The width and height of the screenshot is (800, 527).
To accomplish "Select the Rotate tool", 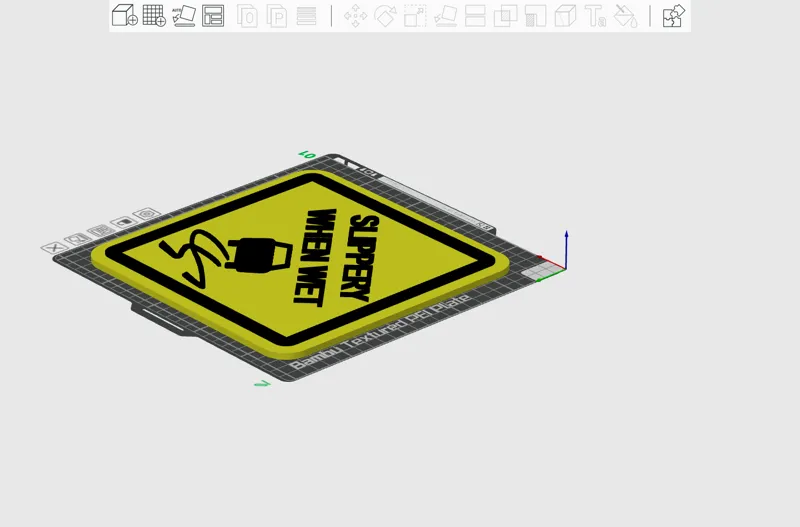I will tap(385, 16).
